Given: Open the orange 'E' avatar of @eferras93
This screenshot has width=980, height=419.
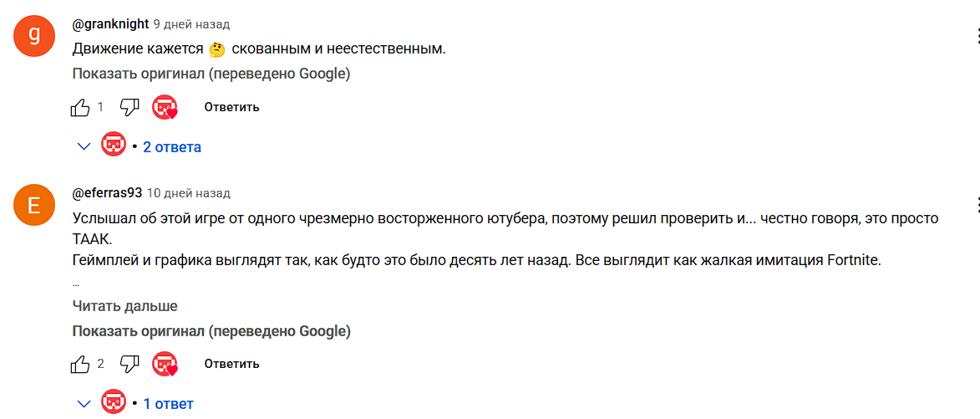Looking at the screenshot, I should click(34, 205).
